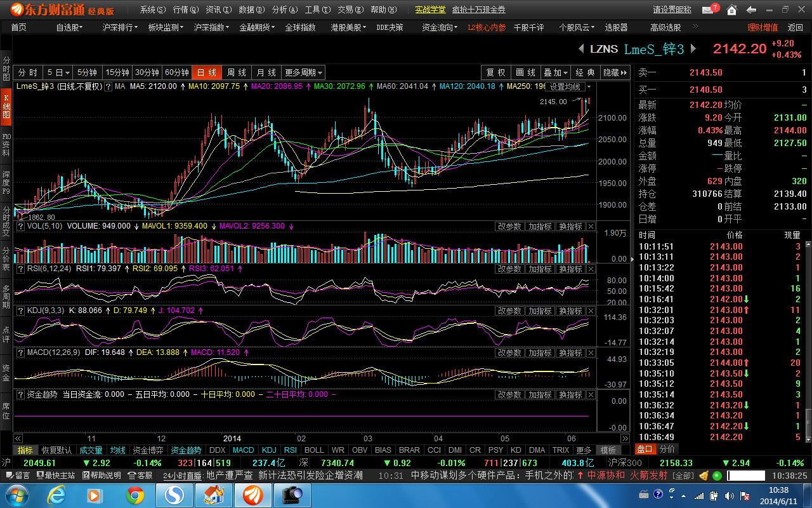Click 改参数 on the VOL panel
Viewport: 812px width, 508px height.
(x=509, y=227)
